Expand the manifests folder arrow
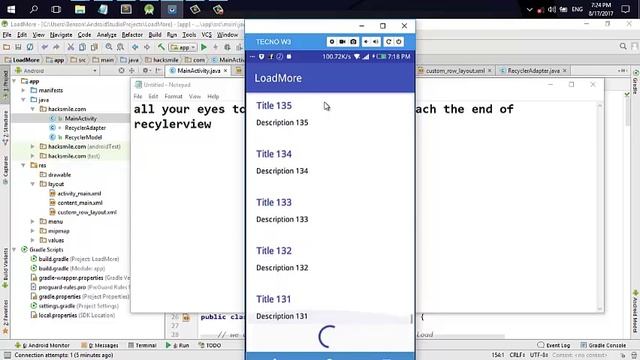The image size is (640, 360). click(x=23, y=90)
